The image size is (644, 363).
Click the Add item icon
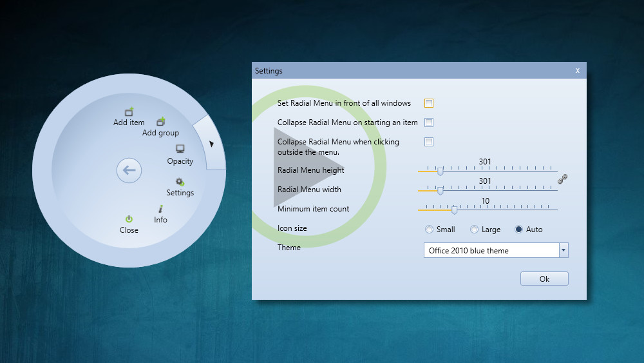(x=128, y=112)
